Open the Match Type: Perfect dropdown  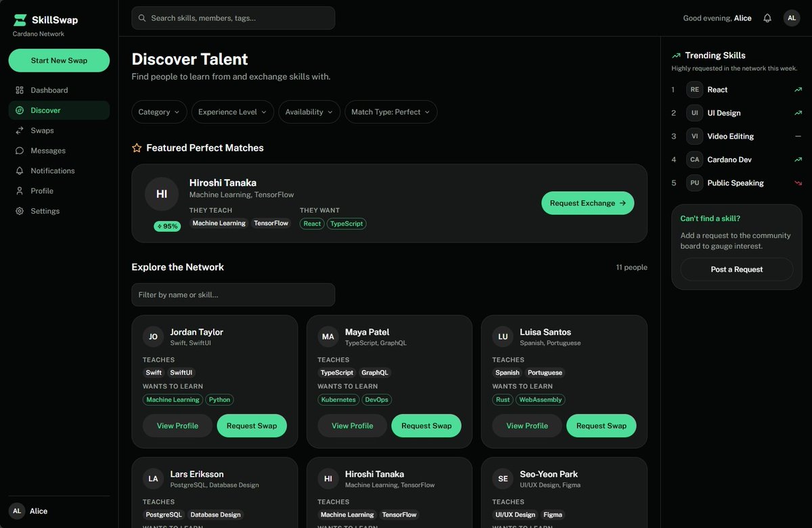click(x=391, y=112)
